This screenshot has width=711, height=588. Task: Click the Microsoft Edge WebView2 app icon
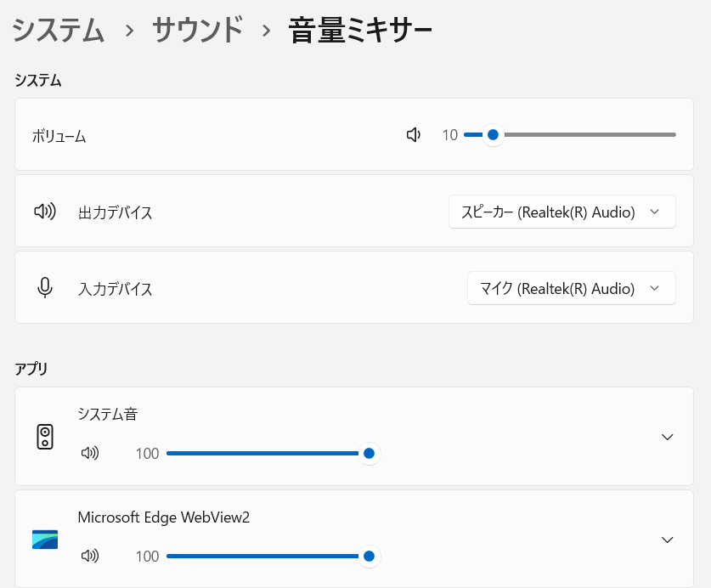44,539
